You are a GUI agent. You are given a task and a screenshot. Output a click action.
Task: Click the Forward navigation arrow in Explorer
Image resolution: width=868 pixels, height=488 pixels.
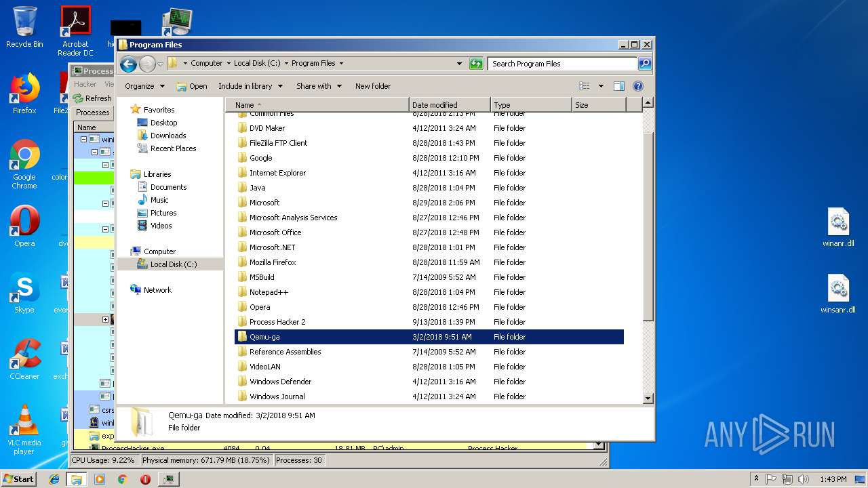click(147, 64)
